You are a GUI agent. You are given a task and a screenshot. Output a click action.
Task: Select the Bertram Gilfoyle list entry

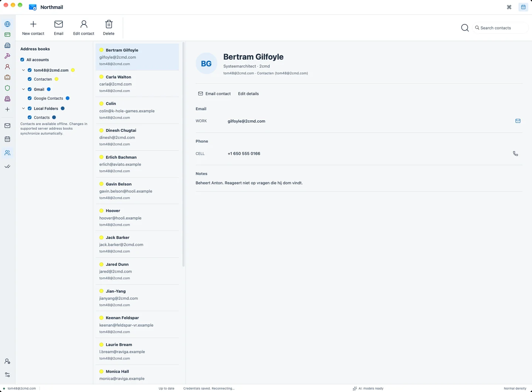pos(137,57)
